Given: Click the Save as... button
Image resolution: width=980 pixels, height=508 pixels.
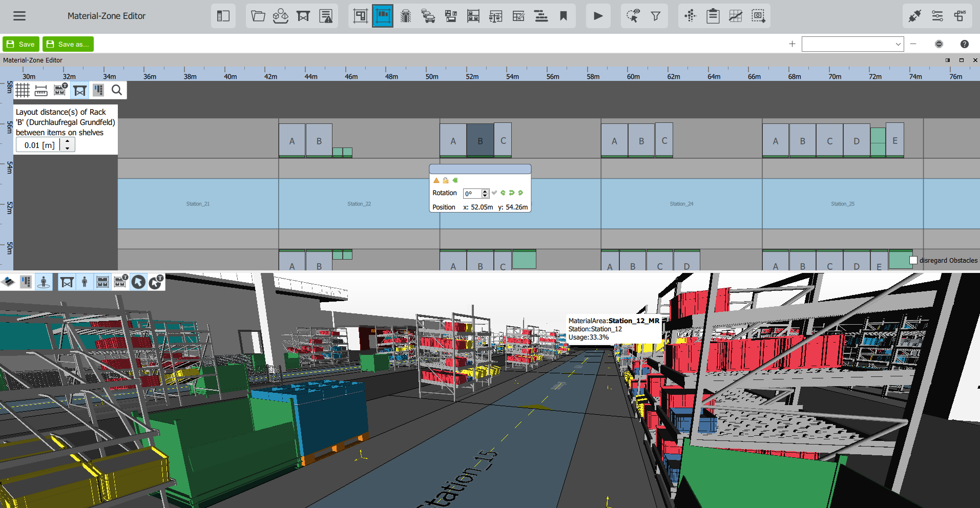Looking at the screenshot, I should tap(68, 44).
